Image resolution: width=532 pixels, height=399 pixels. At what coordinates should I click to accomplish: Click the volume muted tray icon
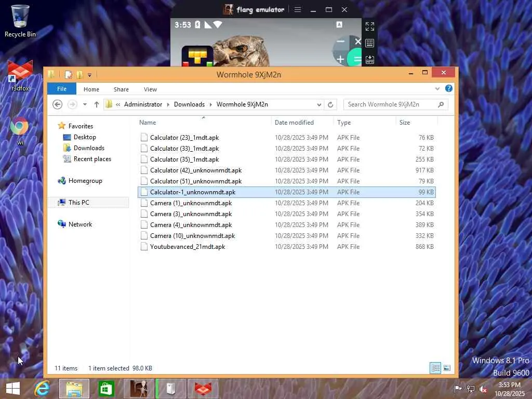483,389
